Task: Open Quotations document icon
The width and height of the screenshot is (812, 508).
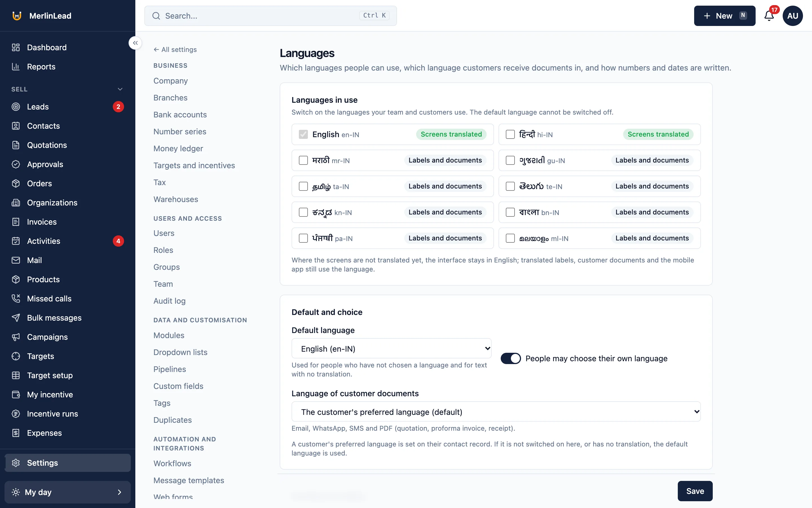Action: point(16,145)
